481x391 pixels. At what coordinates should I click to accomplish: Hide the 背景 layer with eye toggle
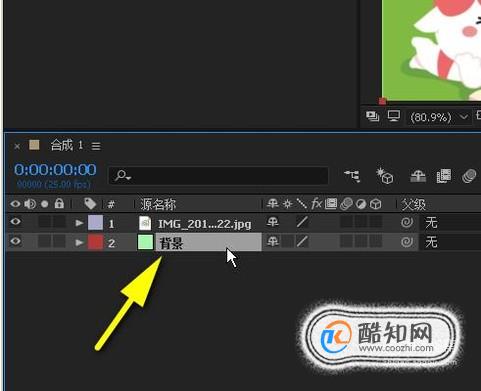click(15, 241)
